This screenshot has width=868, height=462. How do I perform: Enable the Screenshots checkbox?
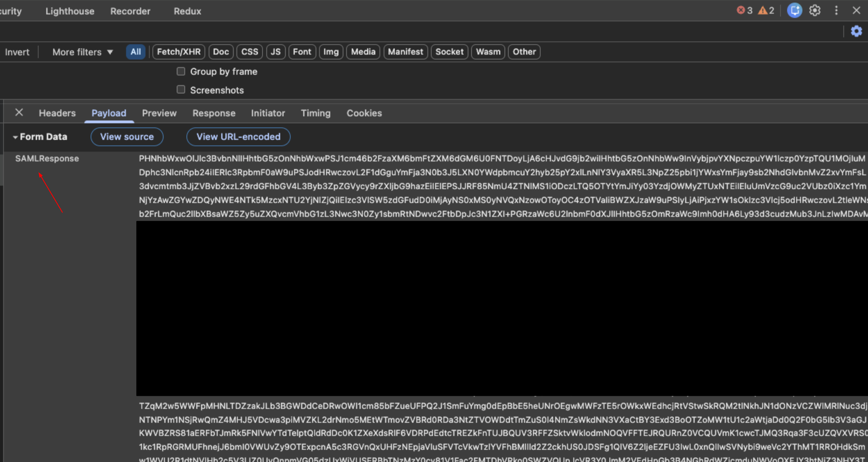[x=181, y=89]
